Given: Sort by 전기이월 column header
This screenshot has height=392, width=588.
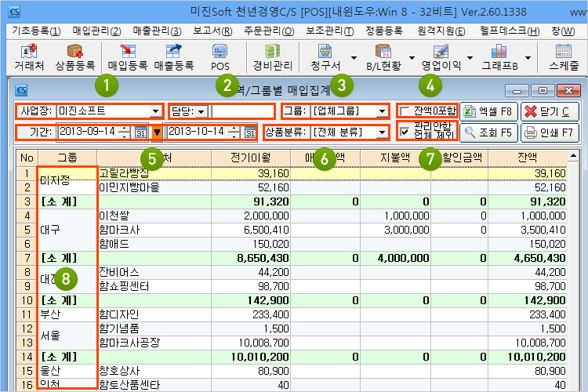Looking at the screenshot, I should 251,158.
